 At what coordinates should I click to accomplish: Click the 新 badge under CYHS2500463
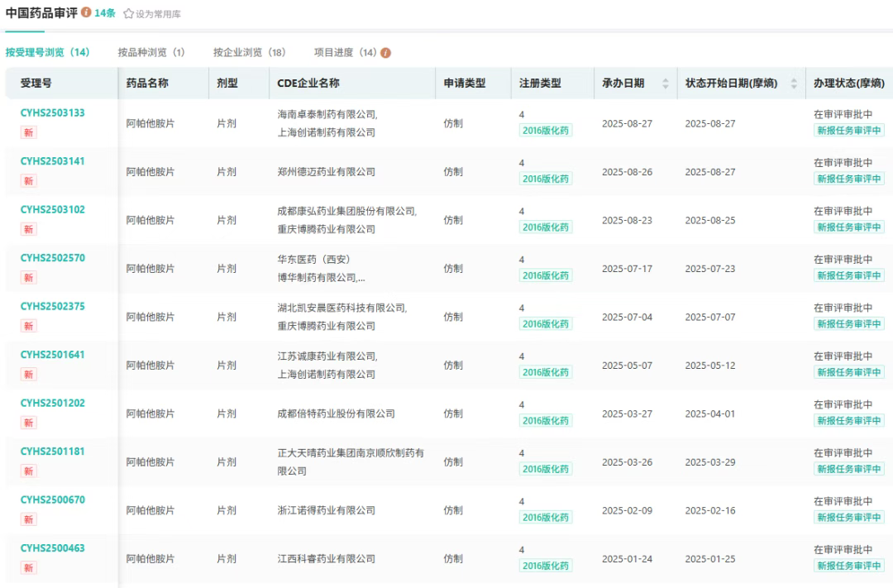click(29, 567)
